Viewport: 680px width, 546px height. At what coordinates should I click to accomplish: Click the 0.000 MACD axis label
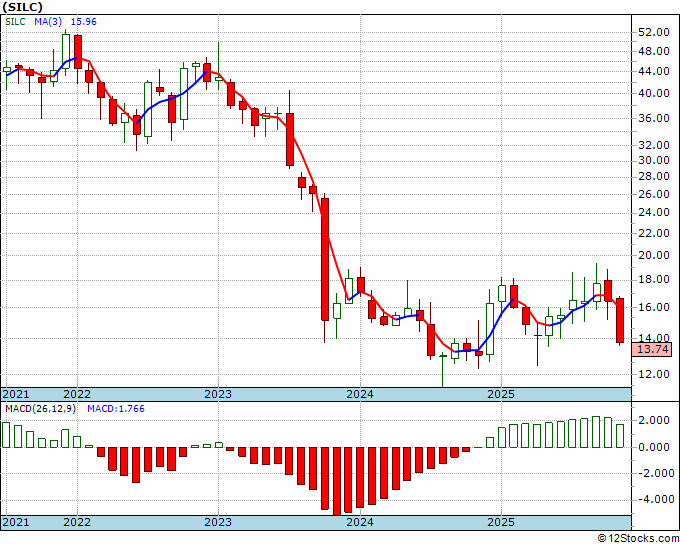tap(656, 447)
